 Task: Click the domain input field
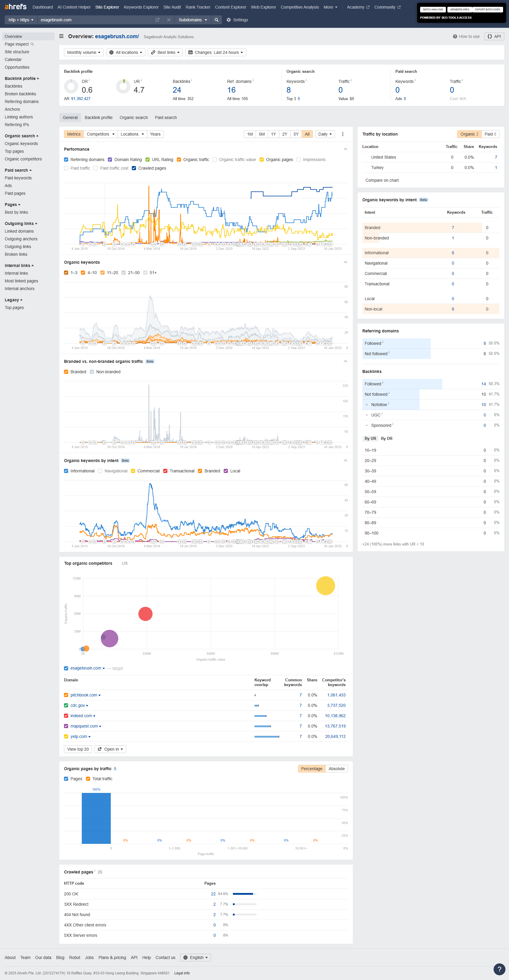pyautogui.click(x=95, y=20)
